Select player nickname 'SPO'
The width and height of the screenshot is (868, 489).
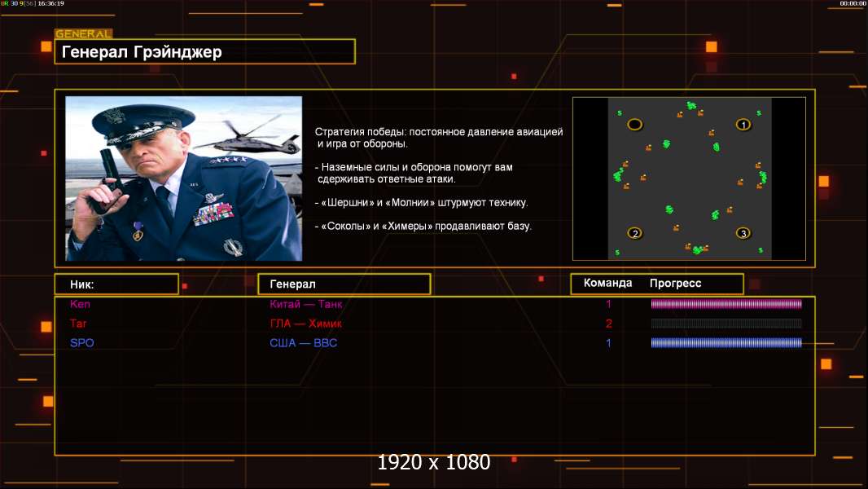(82, 343)
